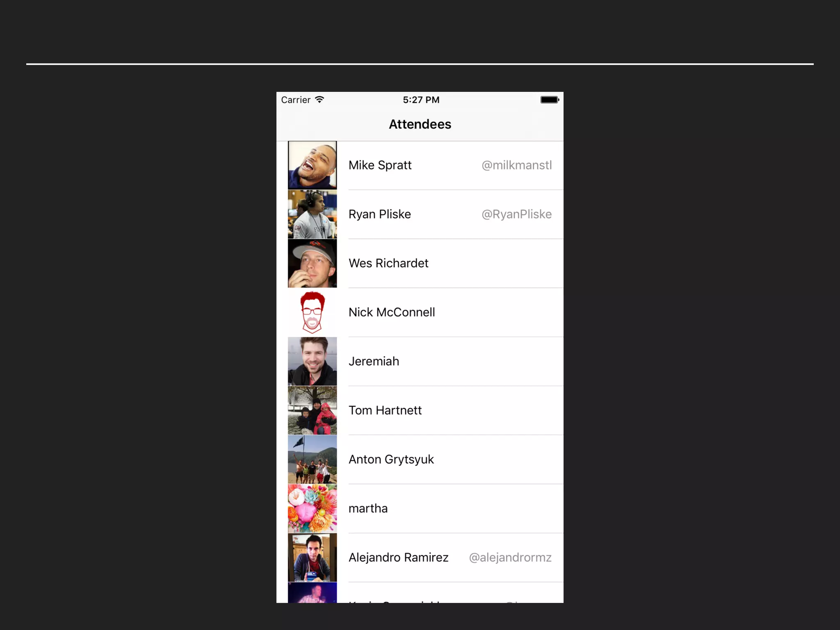Select the Nick McConnell attendee name
The height and width of the screenshot is (630, 840).
pos(392,312)
